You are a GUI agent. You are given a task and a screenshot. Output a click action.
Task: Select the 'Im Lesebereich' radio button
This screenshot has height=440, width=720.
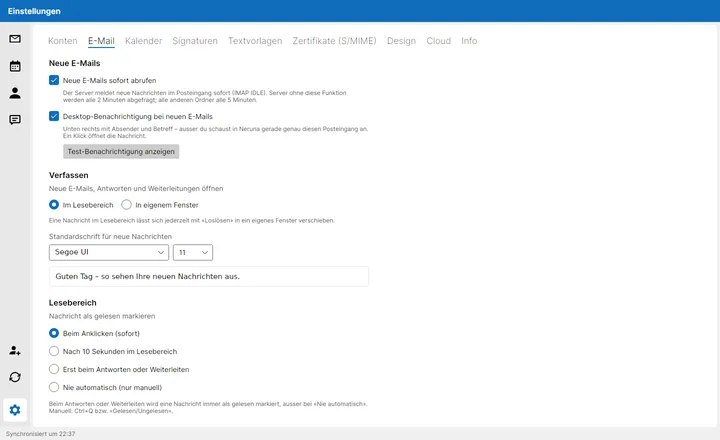54,204
